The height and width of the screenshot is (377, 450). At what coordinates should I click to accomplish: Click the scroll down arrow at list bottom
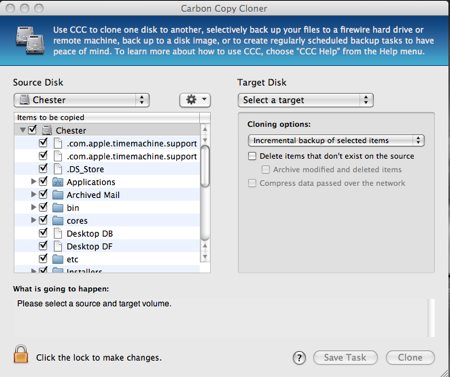(x=205, y=257)
